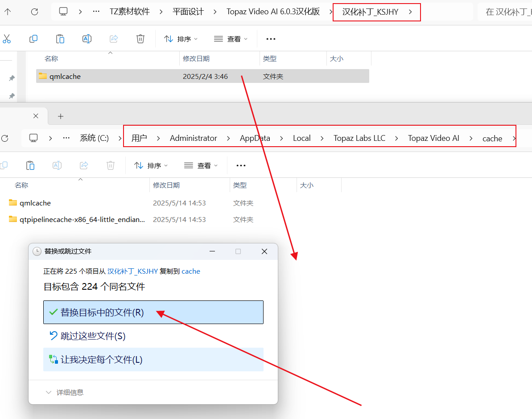Click the Rename icon in top toolbar
The width and height of the screenshot is (532, 419).
tap(87, 39)
